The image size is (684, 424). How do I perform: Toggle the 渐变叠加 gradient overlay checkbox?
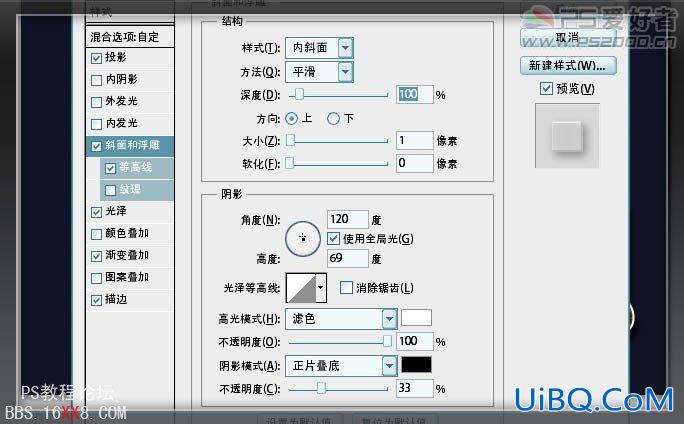point(96,256)
